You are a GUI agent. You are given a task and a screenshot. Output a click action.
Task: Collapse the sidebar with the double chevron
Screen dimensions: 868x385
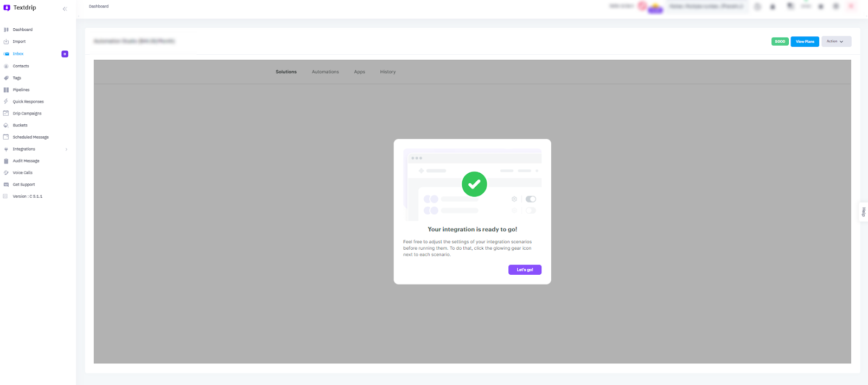pos(65,9)
